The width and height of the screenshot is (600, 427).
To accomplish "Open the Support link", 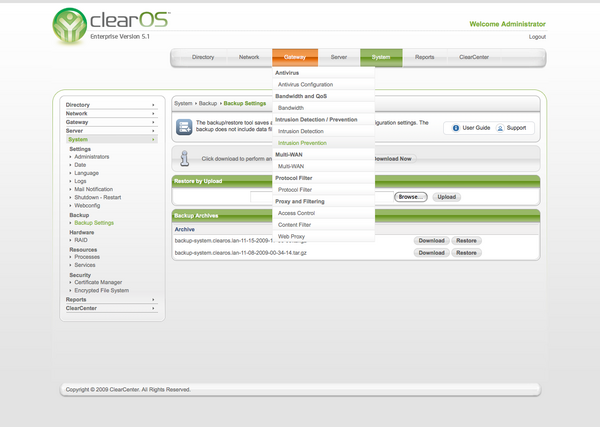I will coord(516,128).
